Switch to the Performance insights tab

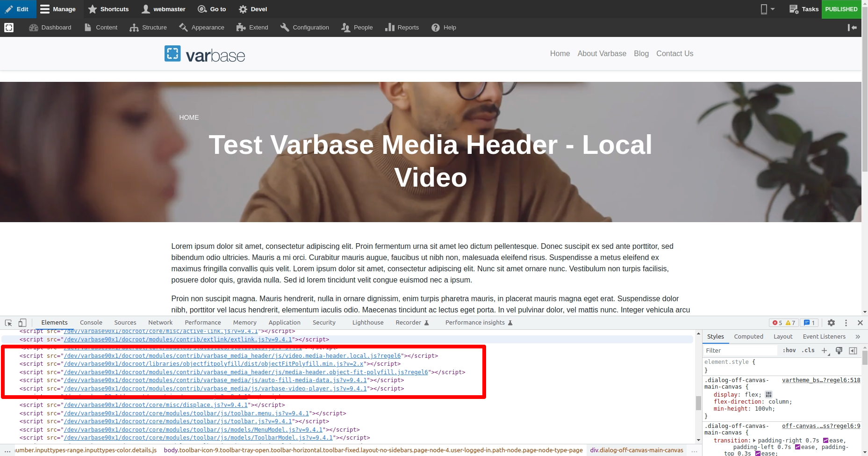point(479,323)
